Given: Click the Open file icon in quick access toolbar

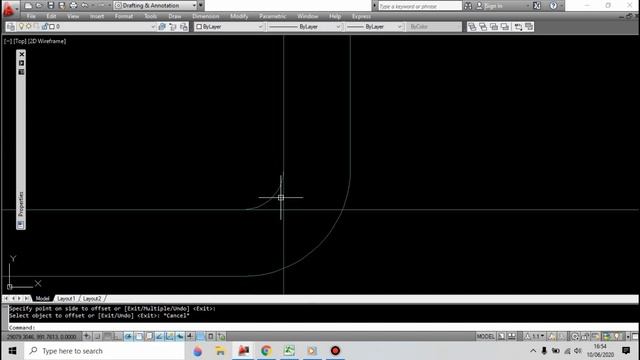Looking at the screenshot, I should pos(39,6).
